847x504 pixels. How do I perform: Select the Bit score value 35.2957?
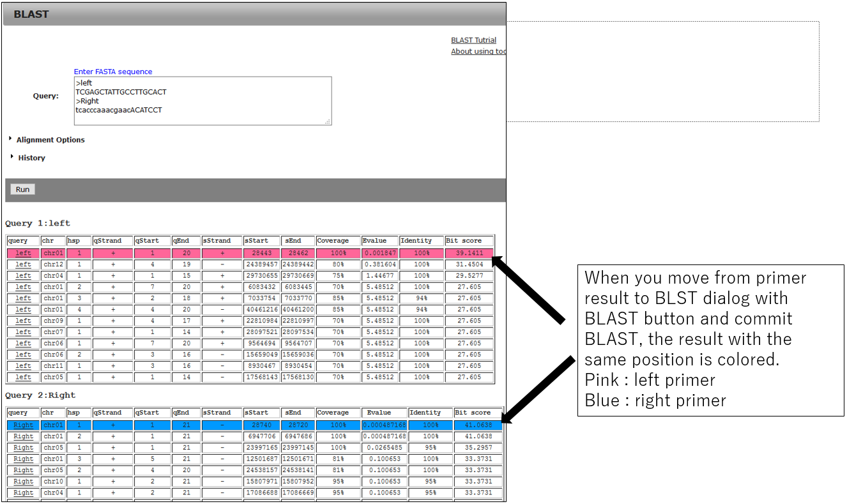point(478,448)
